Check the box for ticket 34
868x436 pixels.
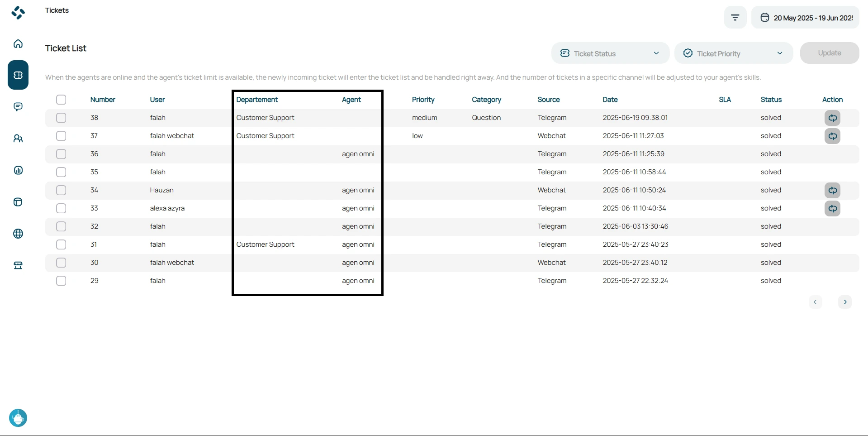click(x=61, y=190)
